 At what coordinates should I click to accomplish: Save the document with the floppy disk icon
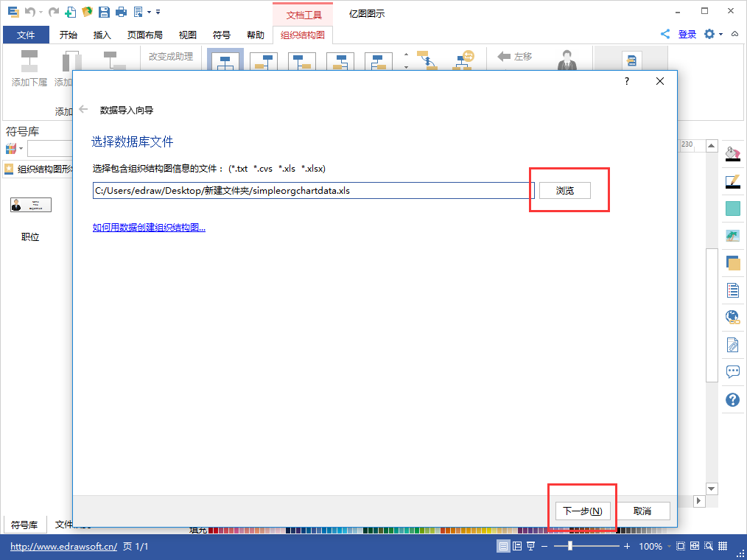(x=104, y=12)
